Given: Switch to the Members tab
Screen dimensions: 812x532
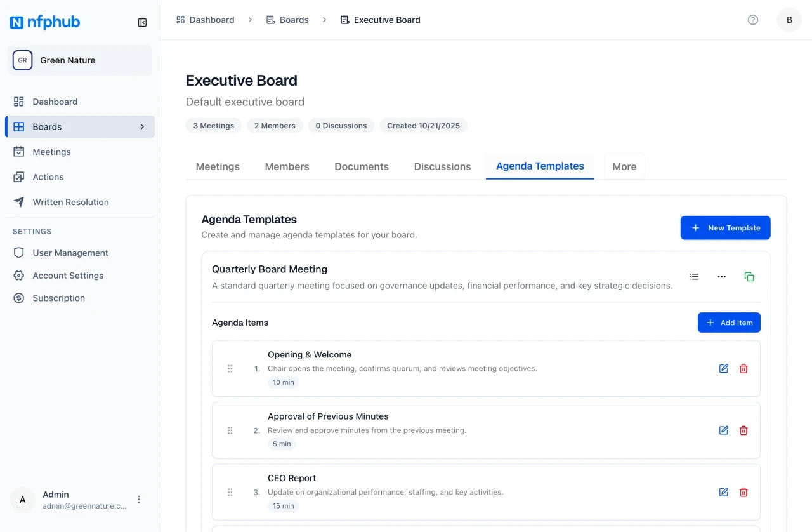Looking at the screenshot, I should [x=287, y=166].
